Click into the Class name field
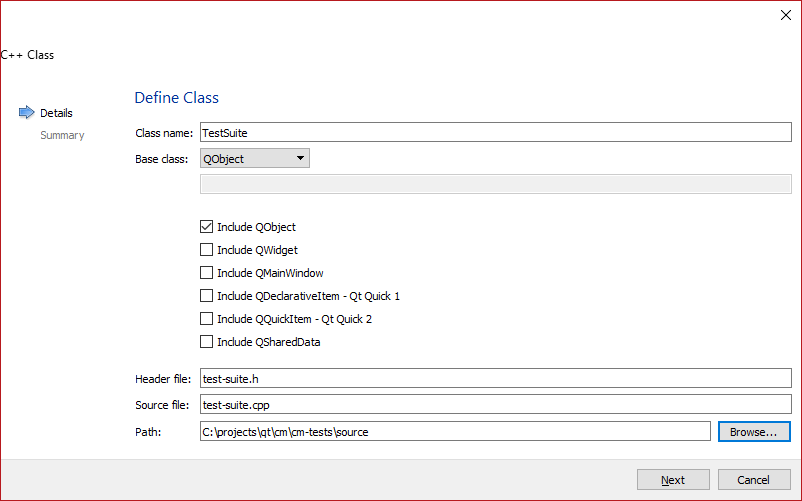The height and width of the screenshot is (501, 802). (495, 132)
